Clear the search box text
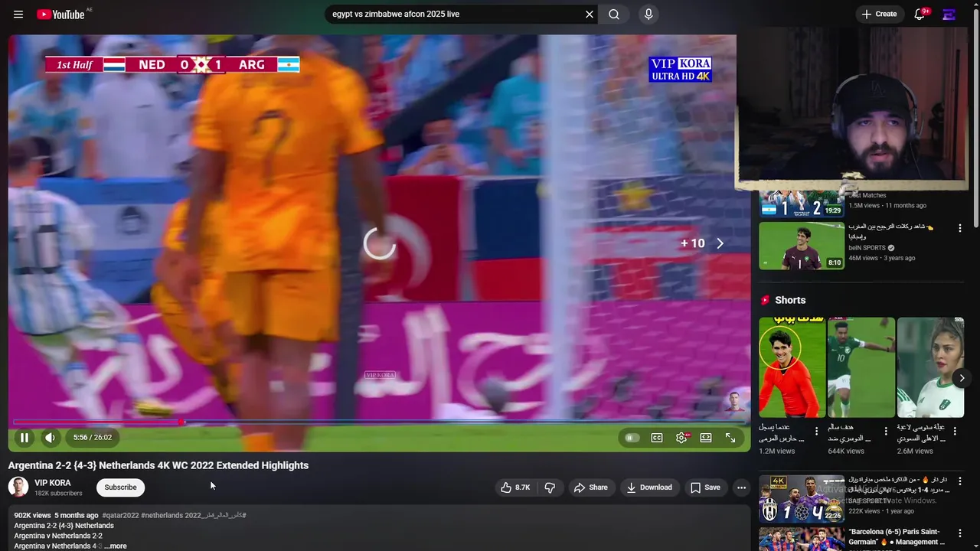The image size is (980, 551). (590, 14)
